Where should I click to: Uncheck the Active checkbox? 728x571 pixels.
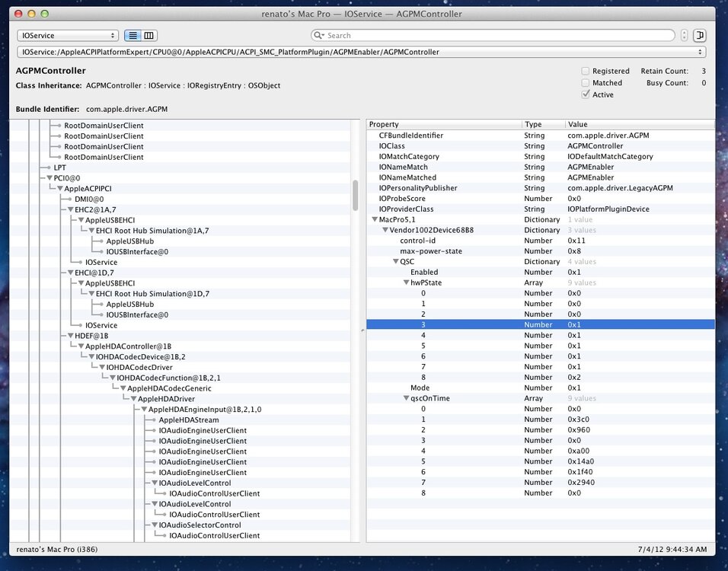[586, 94]
